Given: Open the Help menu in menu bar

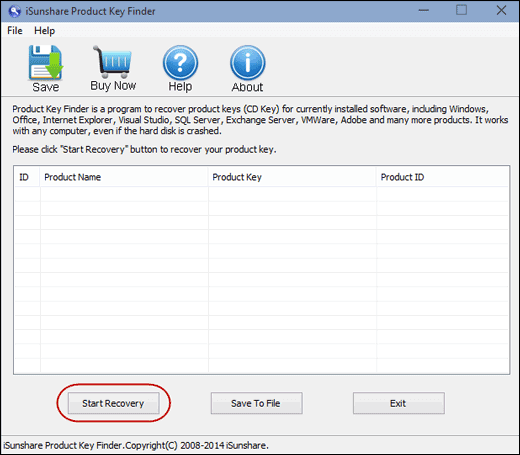Looking at the screenshot, I should tap(44, 31).
